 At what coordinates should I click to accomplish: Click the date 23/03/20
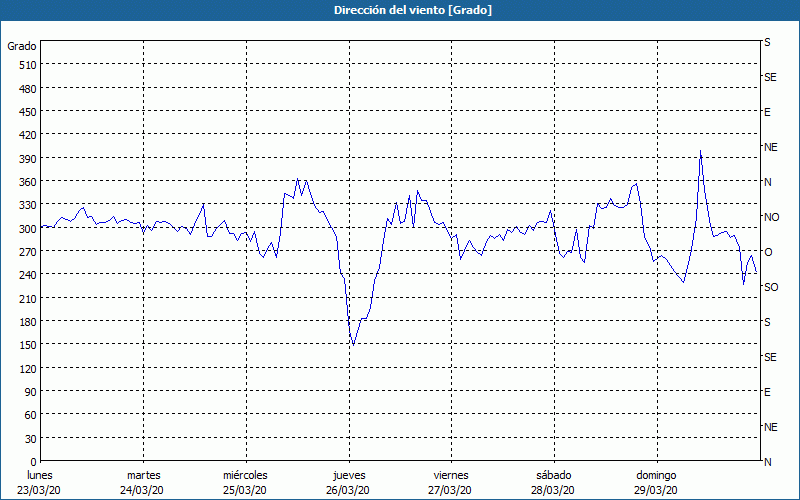39,490
